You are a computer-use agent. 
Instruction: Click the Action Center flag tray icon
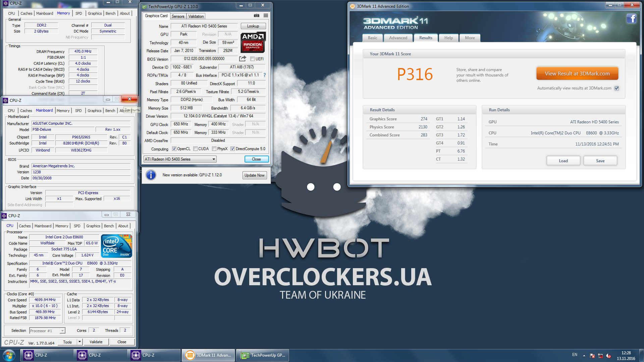tap(592, 356)
